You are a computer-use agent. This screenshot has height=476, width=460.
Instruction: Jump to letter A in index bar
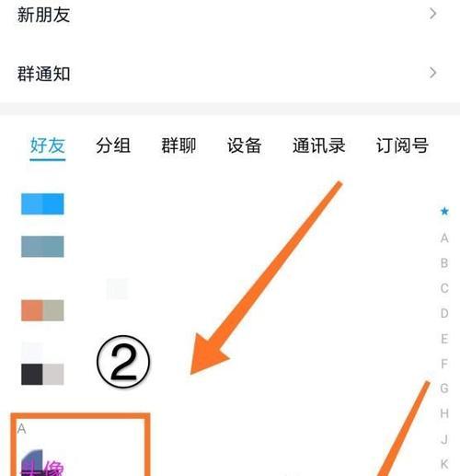tap(444, 238)
